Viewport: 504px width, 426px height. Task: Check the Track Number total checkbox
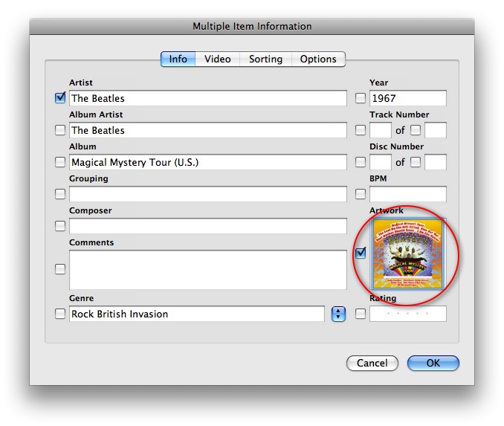click(416, 130)
